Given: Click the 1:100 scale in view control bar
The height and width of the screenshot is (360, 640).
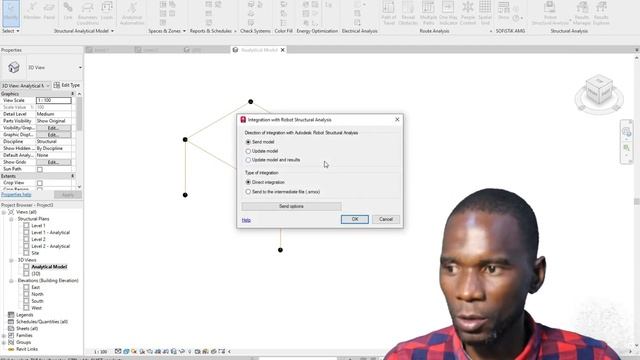Looking at the screenshot, I should [x=100, y=351].
